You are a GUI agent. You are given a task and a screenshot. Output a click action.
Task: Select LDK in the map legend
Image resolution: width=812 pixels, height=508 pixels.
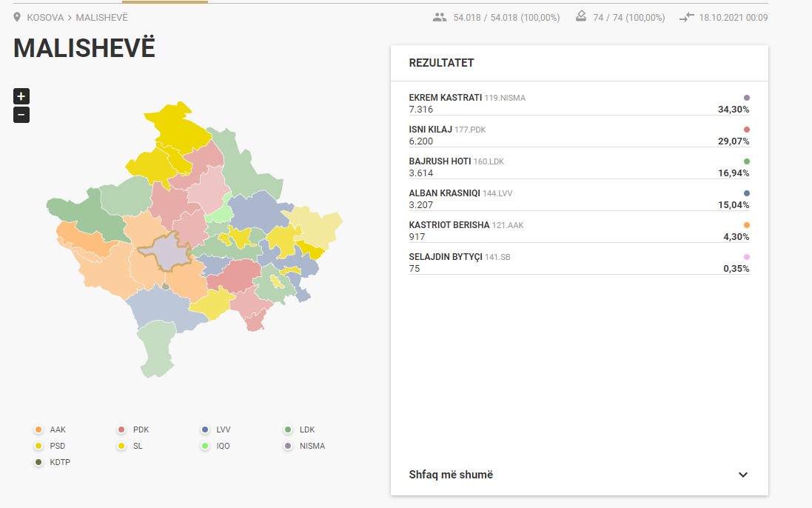[x=306, y=430]
